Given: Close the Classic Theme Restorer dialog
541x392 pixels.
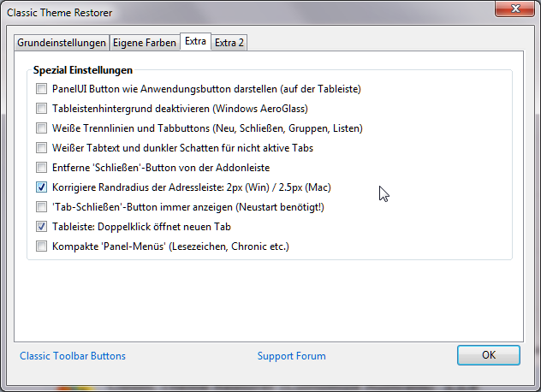Looking at the screenshot, I should pos(513,8).
